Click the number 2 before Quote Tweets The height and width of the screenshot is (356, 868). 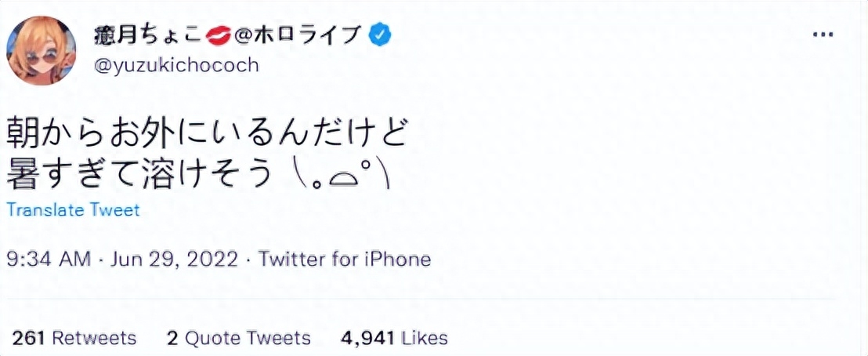pyautogui.click(x=172, y=338)
